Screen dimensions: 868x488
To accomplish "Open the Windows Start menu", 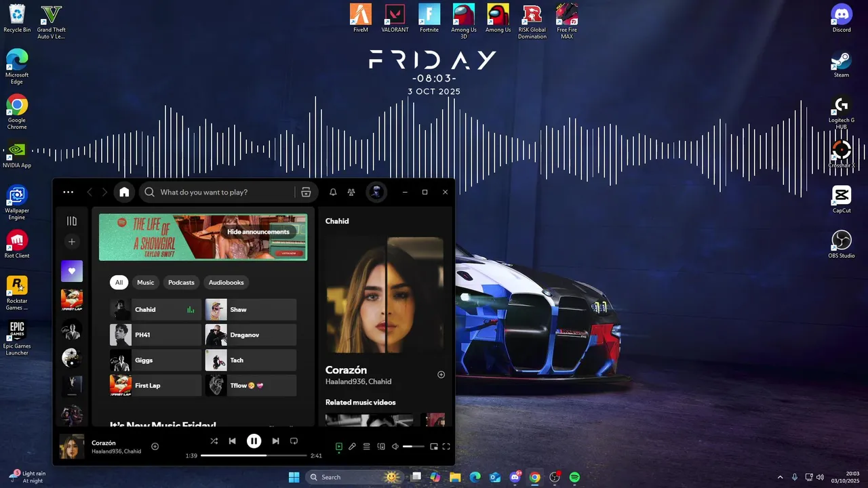I will [x=294, y=477].
